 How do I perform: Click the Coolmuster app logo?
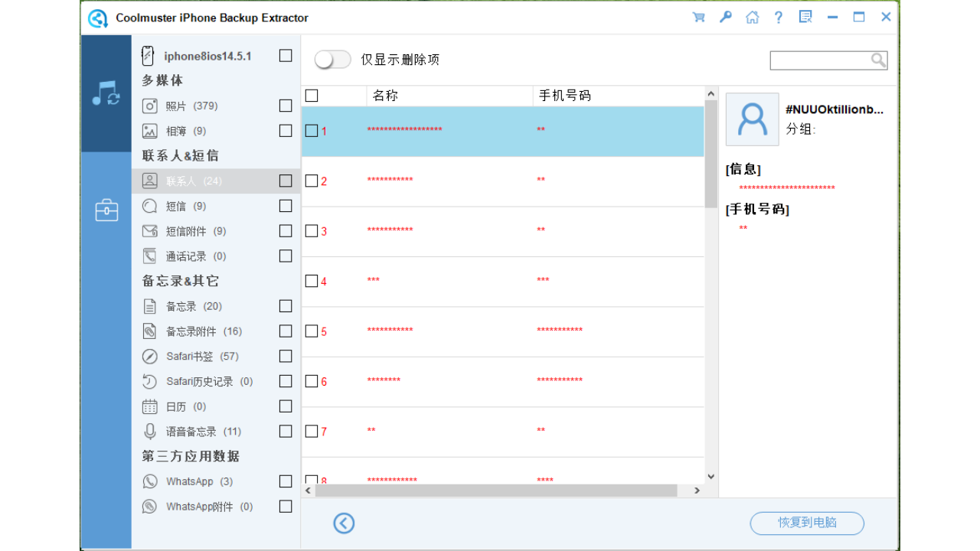(97, 17)
